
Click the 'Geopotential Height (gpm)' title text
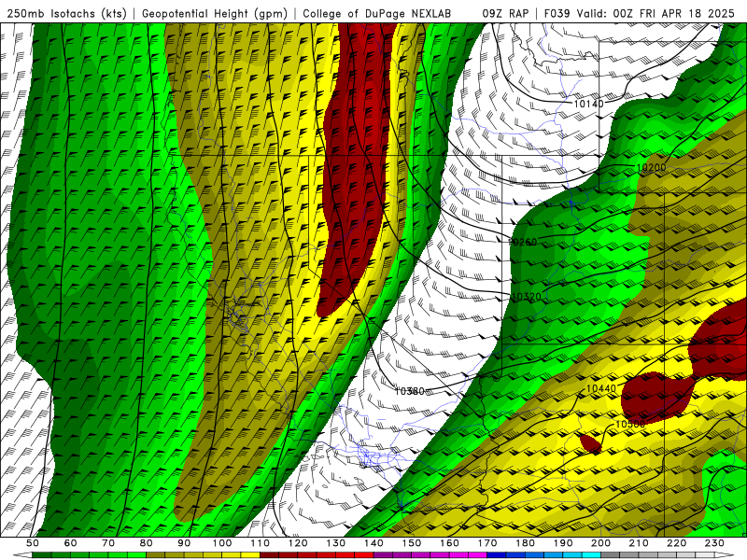215,14
